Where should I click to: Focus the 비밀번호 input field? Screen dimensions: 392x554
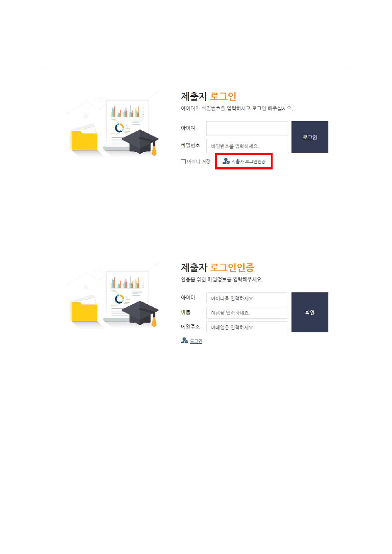[248, 146]
